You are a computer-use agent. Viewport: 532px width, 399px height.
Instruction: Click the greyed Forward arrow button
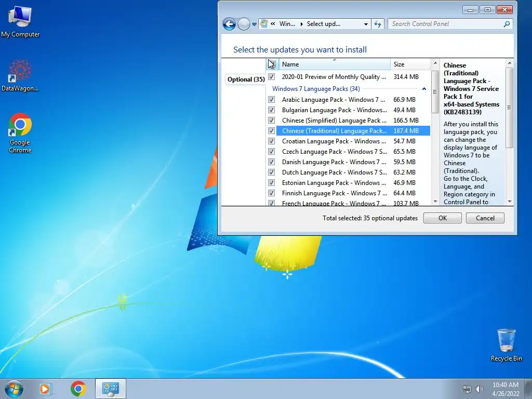click(x=244, y=24)
